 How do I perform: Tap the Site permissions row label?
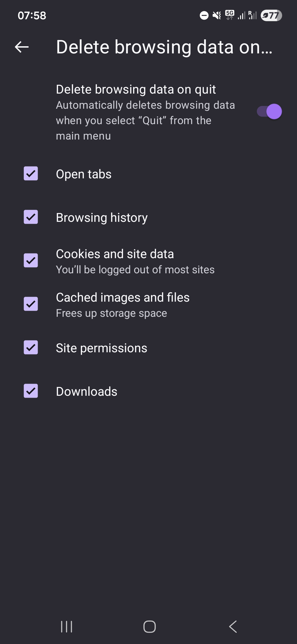[101, 348]
